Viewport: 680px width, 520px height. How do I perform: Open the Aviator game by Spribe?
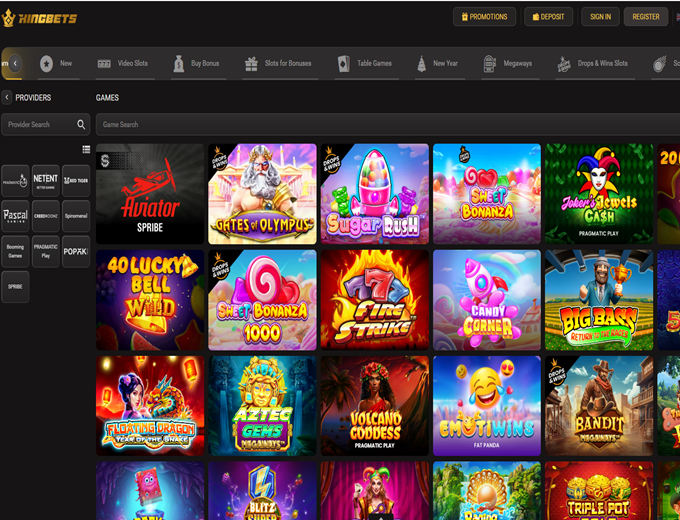150,194
